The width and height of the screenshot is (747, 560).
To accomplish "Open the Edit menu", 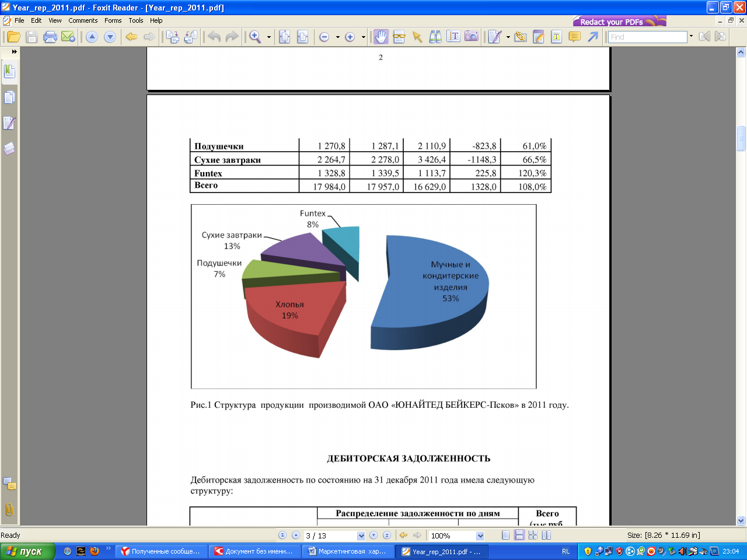I will [x=36, y=20].
